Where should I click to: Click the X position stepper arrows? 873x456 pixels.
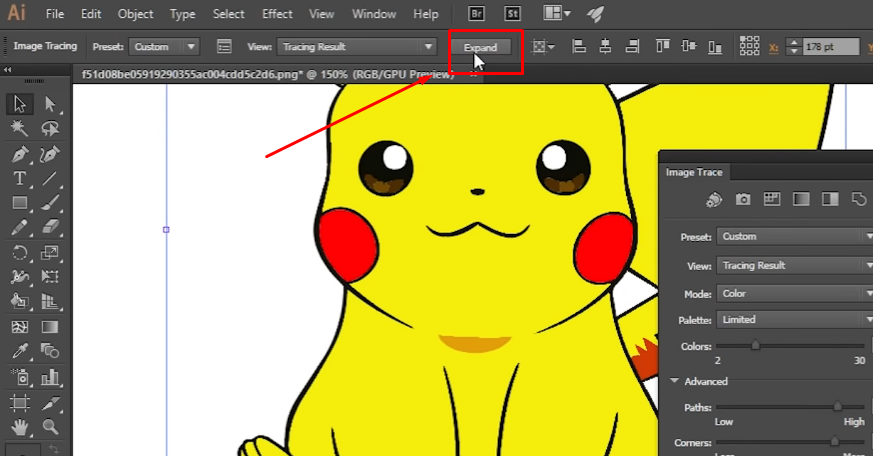point(794,47)
